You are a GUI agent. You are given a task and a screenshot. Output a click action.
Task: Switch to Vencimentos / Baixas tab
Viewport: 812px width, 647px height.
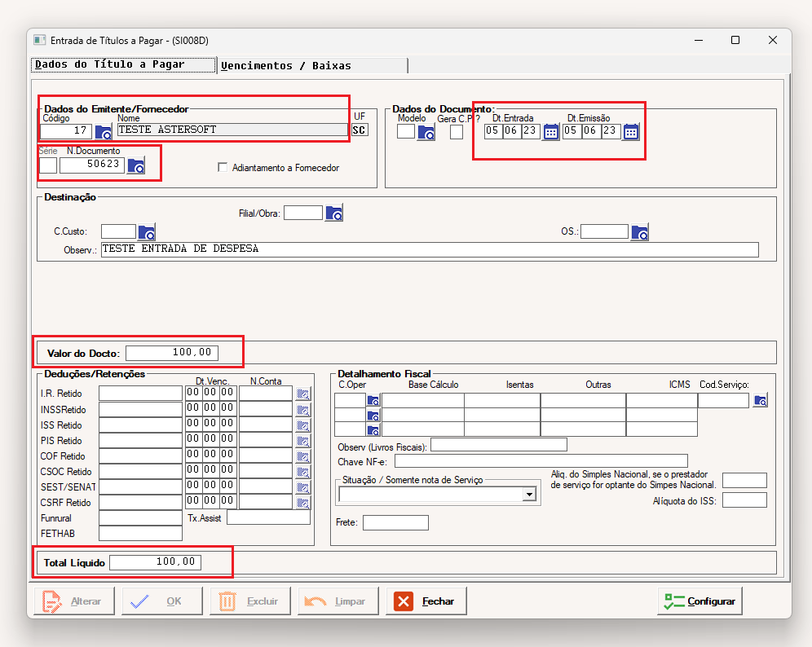[x=312, y=66]
